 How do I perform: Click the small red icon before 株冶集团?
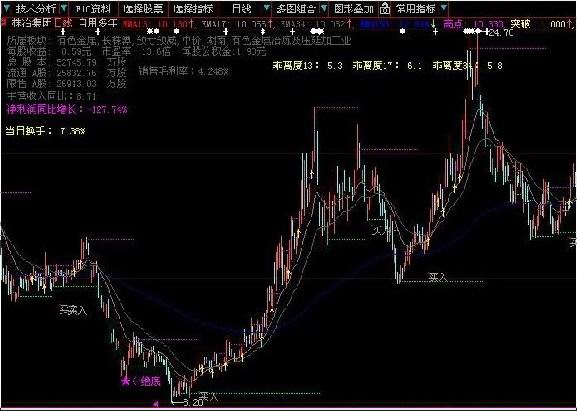(4, 23)
